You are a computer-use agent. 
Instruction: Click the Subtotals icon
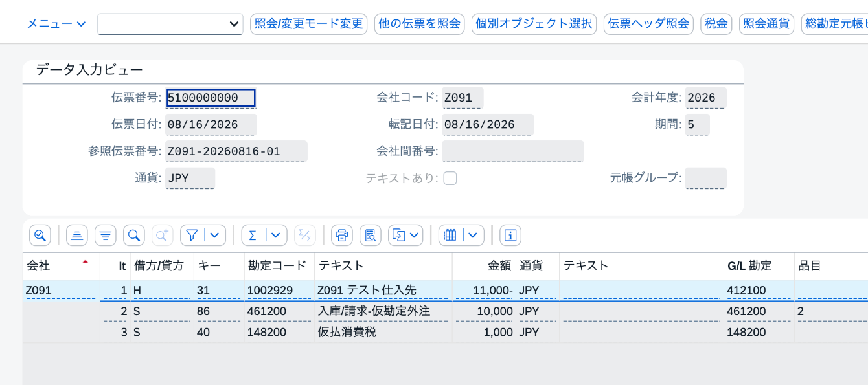[305, 236]
